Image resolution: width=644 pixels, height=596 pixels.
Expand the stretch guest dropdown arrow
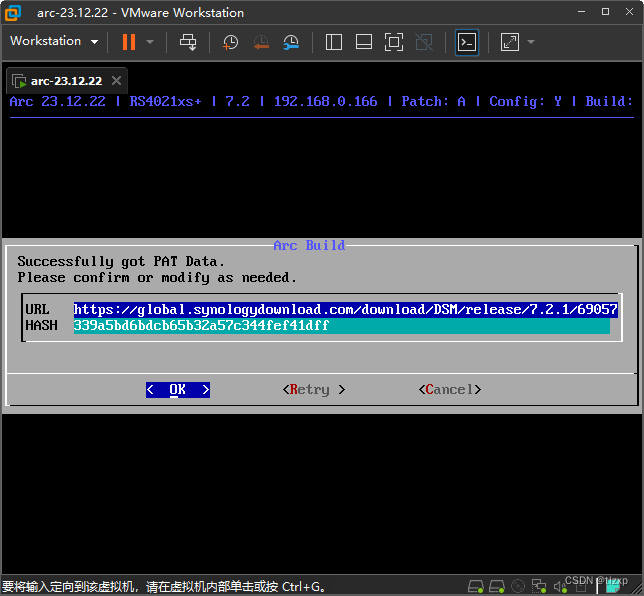click(x=531, y=42)
